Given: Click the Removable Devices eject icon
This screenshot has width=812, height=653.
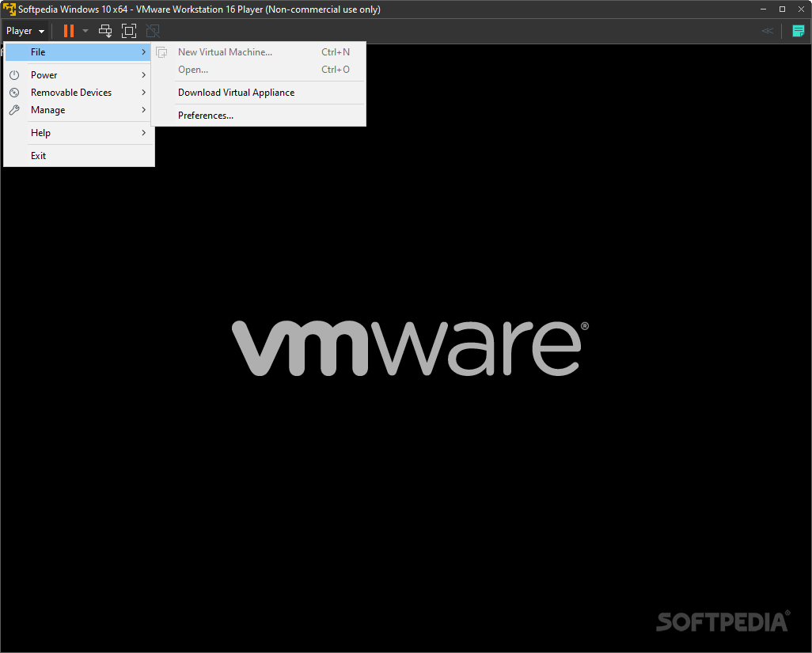Looking at the screenshot, I should (x=14, y=92).
